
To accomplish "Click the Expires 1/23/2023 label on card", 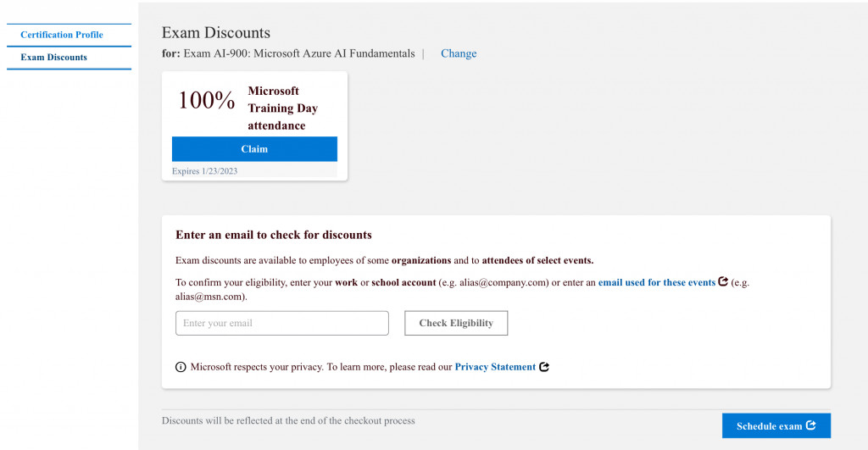I will (204, 171).
